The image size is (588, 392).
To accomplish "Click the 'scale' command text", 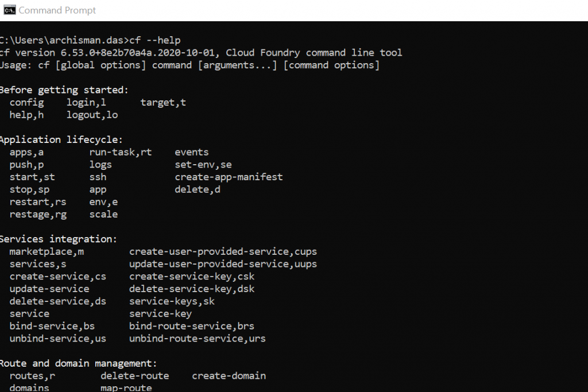I will click(103, 214).
